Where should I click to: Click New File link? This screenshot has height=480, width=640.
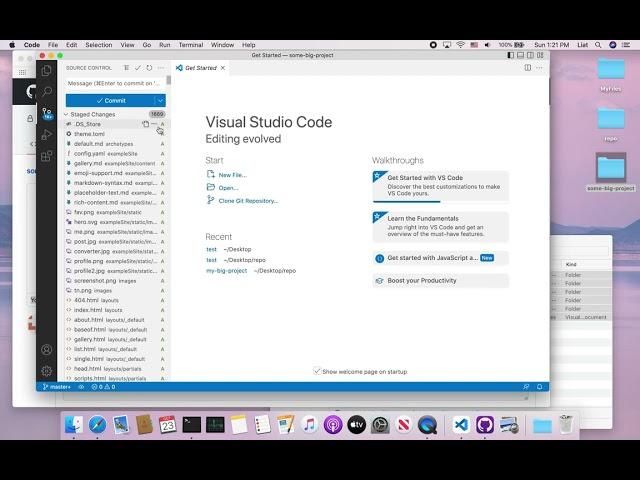coord(233,175)
